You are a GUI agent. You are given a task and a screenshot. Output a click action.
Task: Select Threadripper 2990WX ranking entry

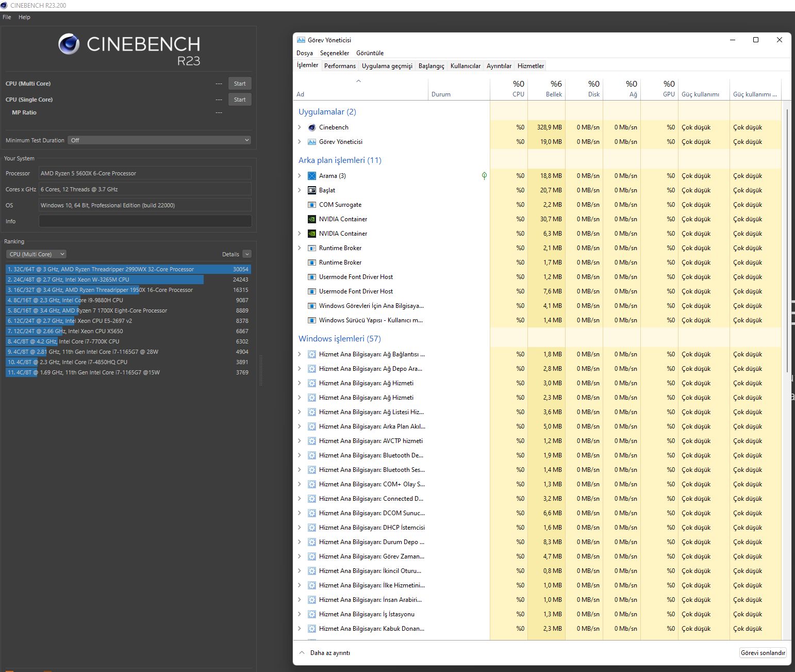(128, 269)
